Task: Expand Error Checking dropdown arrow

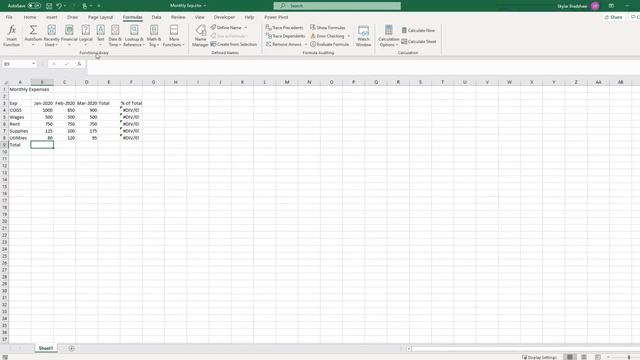Action: pos(349,36)
